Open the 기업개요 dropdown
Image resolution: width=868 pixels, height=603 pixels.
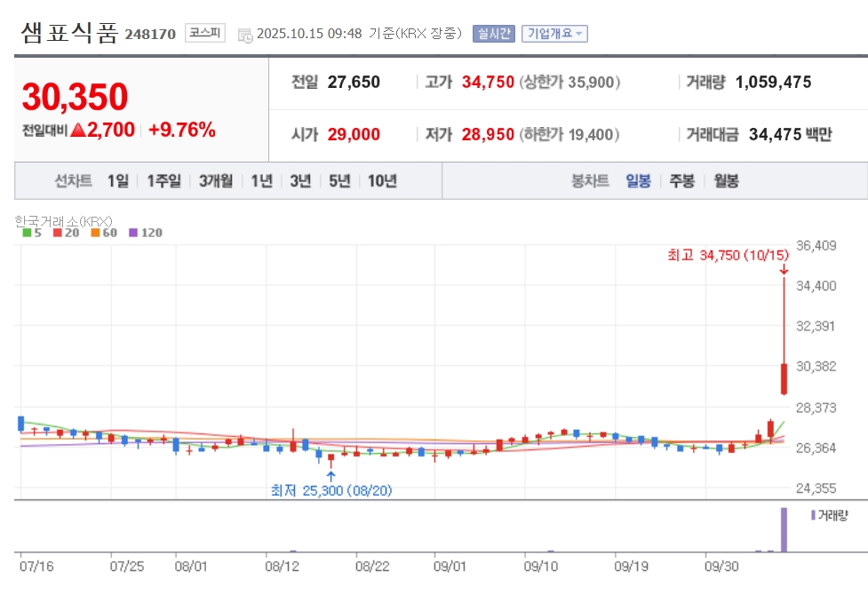pos(554,34)
